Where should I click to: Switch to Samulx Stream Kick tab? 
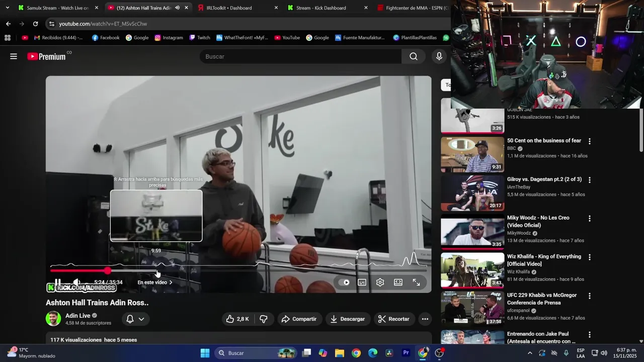coord(57,8)
